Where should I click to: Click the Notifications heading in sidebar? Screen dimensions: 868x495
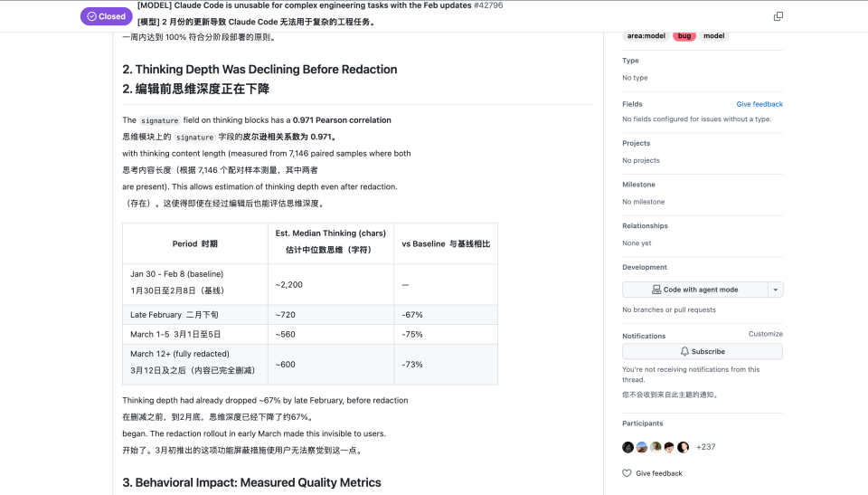click(x=644, y=336)
